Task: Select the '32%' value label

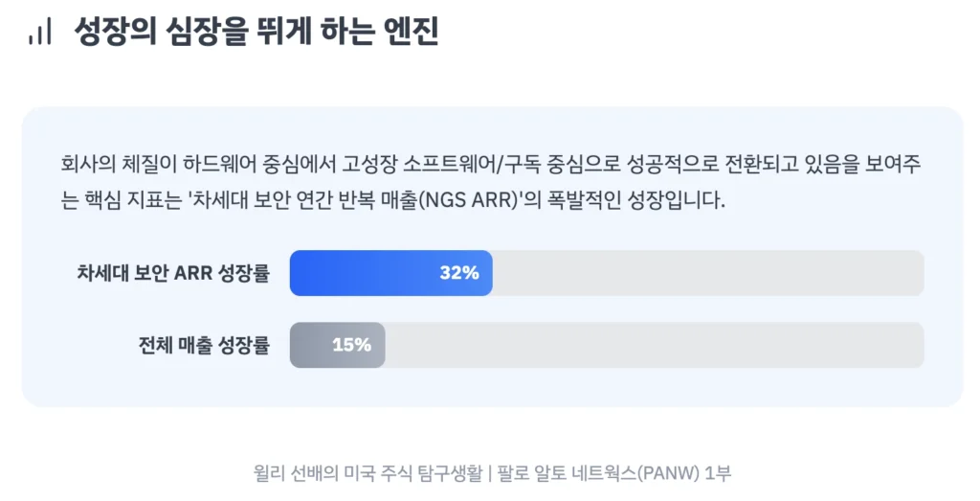Action: 458,273
